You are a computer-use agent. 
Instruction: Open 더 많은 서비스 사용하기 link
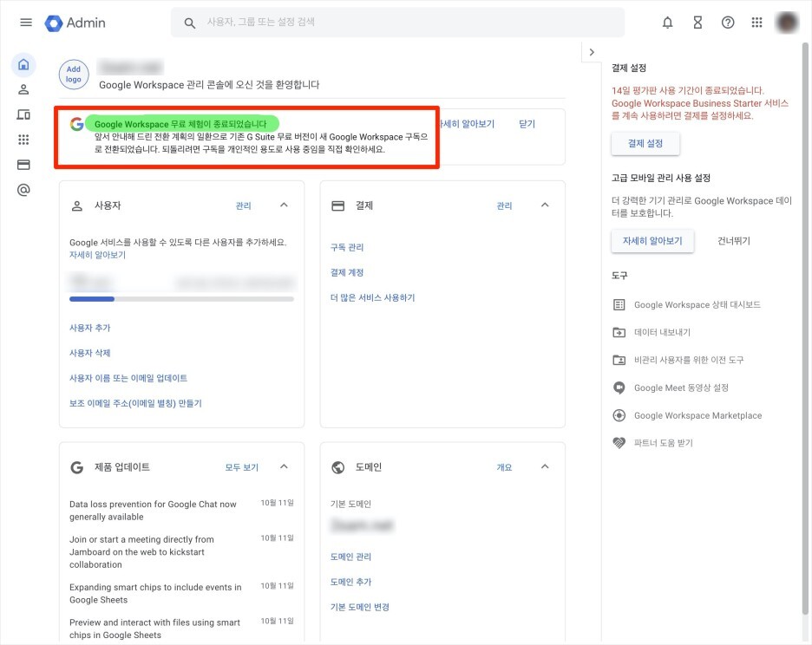pyautogui.click(x=373, y=297)
